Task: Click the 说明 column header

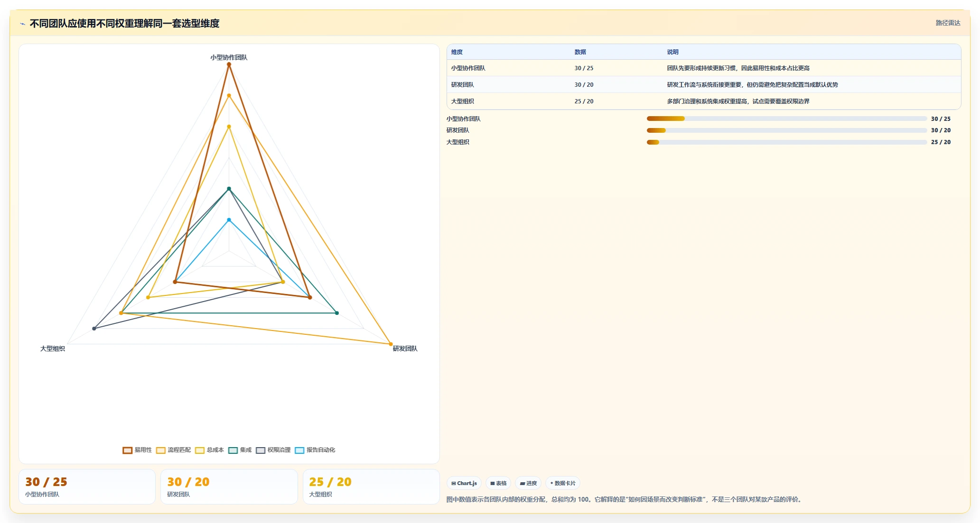Action: click(x=672, y=52)
